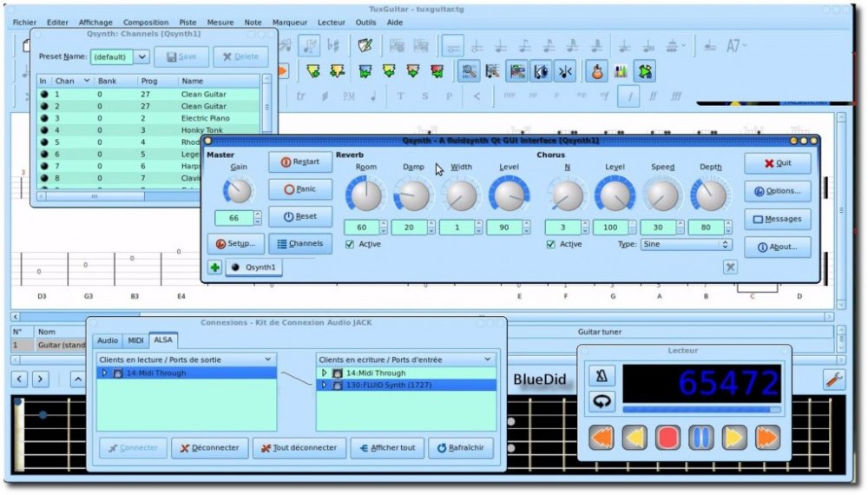Click the Reverb Room knob
Screen dimensions: 868x495
(x=365, y=195)
